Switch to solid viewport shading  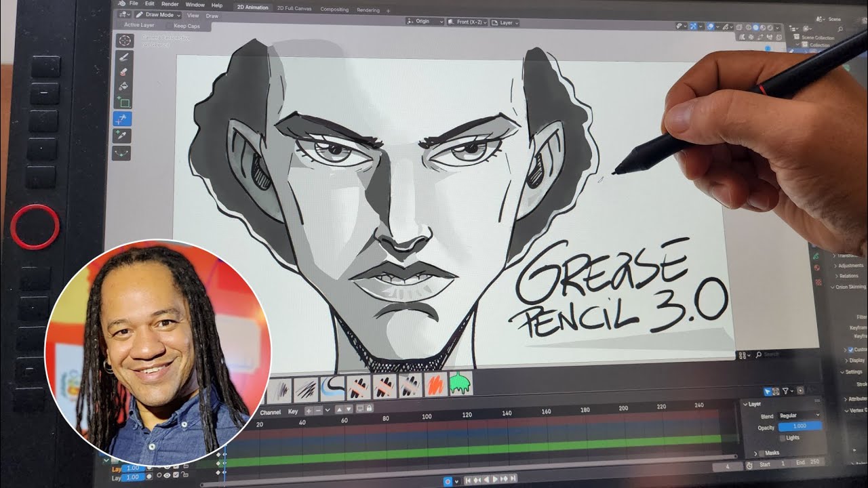tap(755, 27)
